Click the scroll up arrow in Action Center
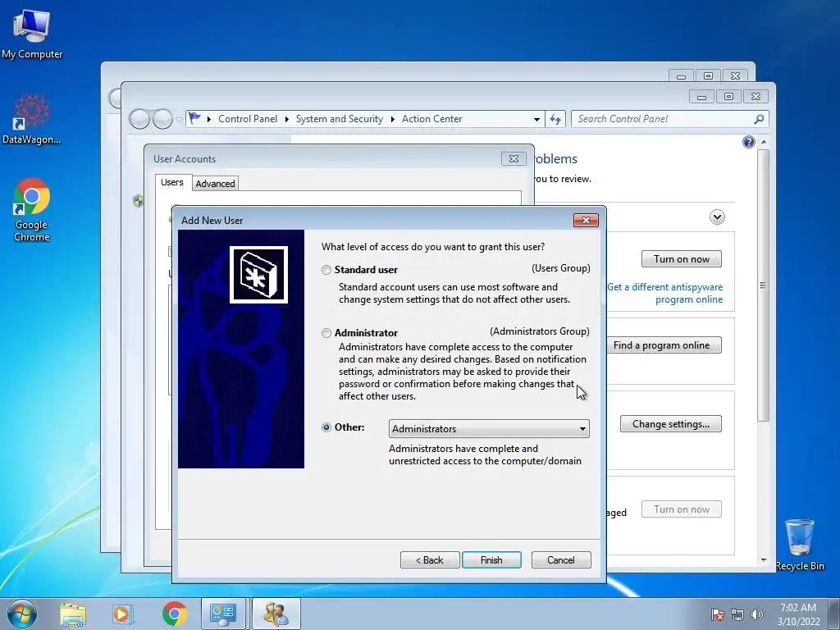Viewport: 840px width, 630px height. coord(764,142)
